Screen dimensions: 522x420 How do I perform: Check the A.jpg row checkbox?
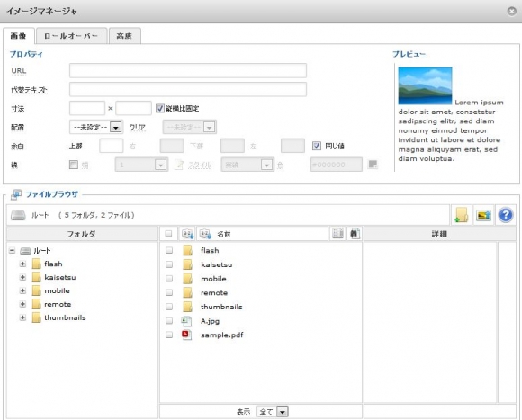click(x=169, y=321)
